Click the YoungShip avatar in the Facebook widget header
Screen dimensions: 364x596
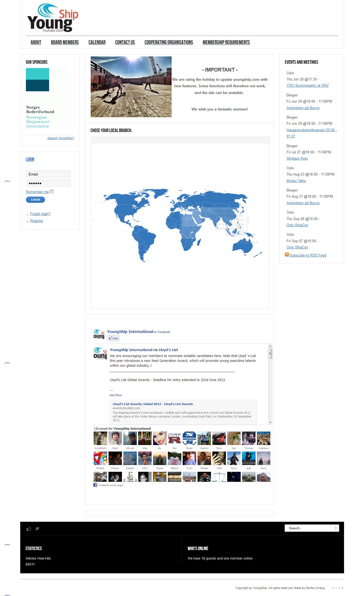tap(99, 334)
